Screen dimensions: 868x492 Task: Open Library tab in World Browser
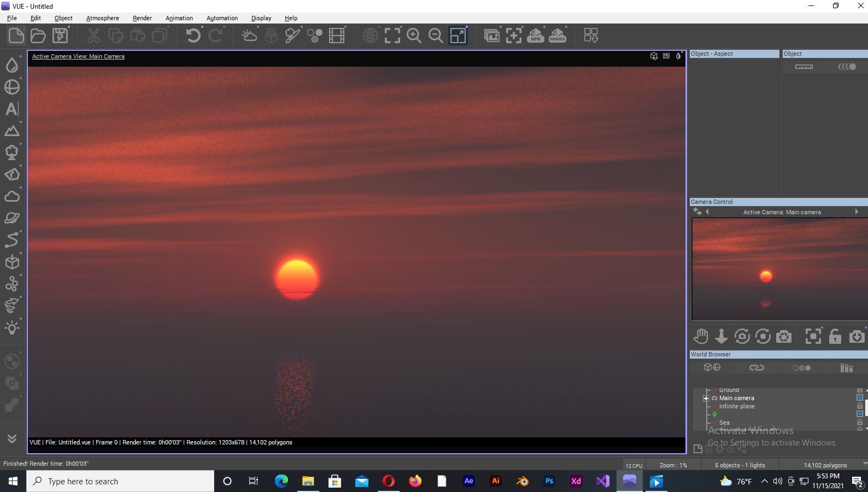(846, 368)
